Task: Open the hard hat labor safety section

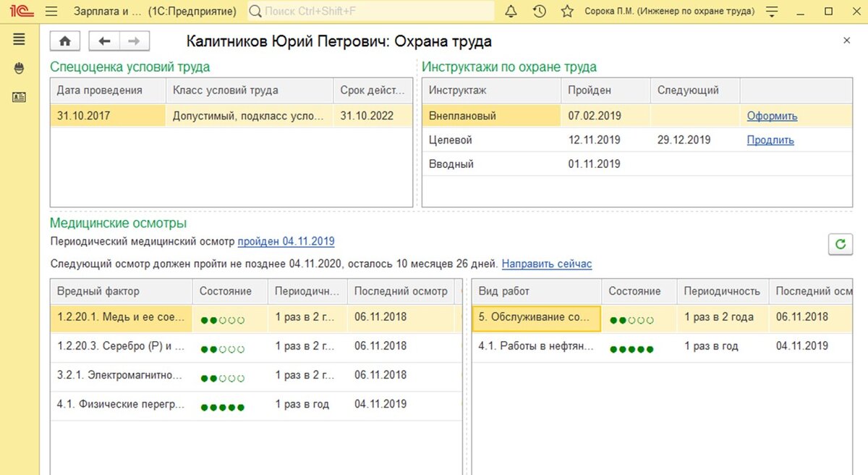Action: pos(20,69)
